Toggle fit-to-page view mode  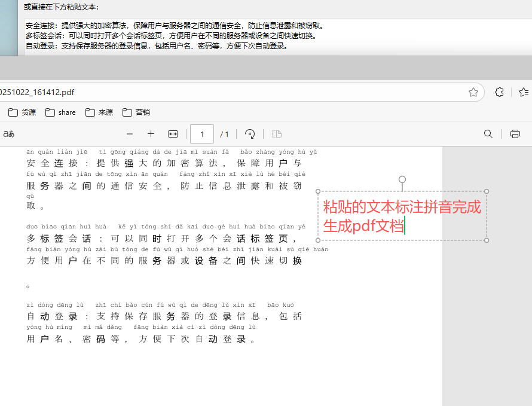172,134
